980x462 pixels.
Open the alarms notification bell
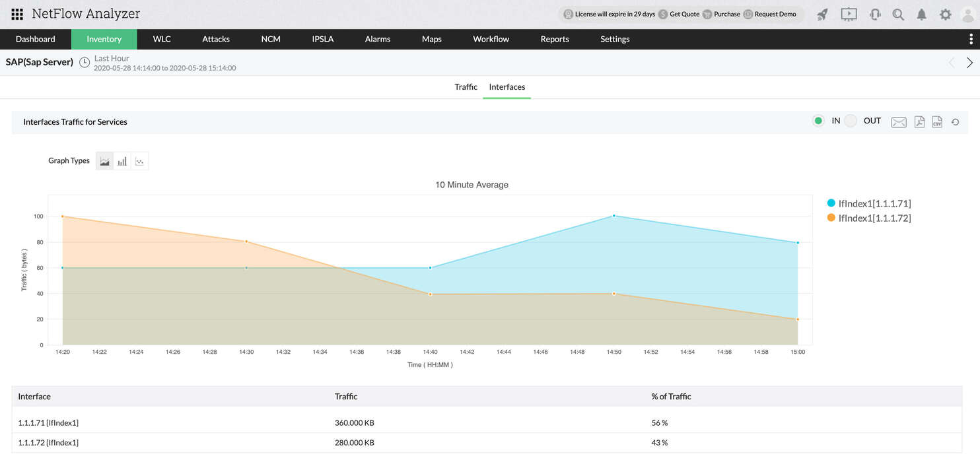coord(921,15)
